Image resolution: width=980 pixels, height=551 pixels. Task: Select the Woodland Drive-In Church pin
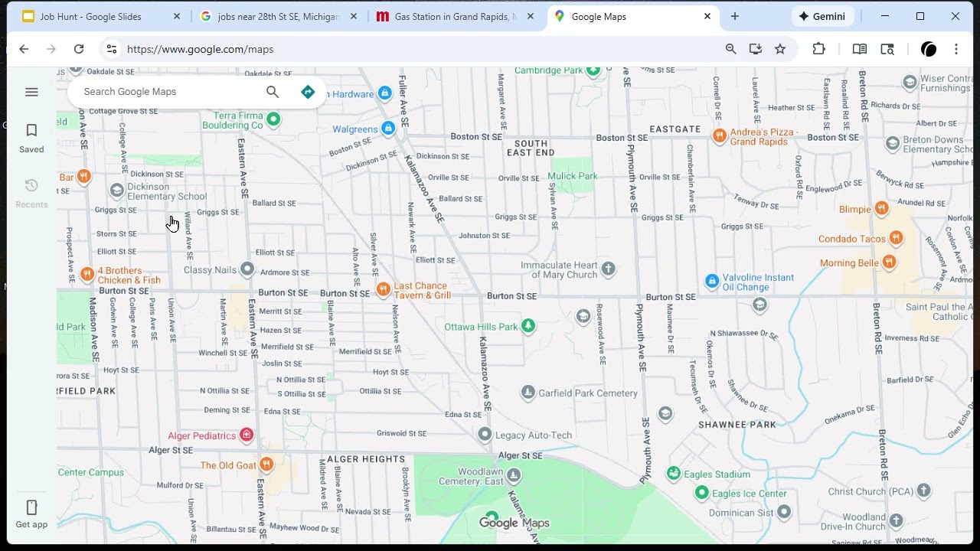coord(896,521)
